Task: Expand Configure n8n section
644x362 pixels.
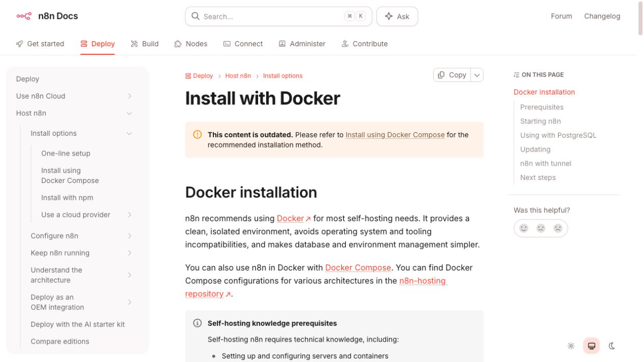Action: coord(129,236)
